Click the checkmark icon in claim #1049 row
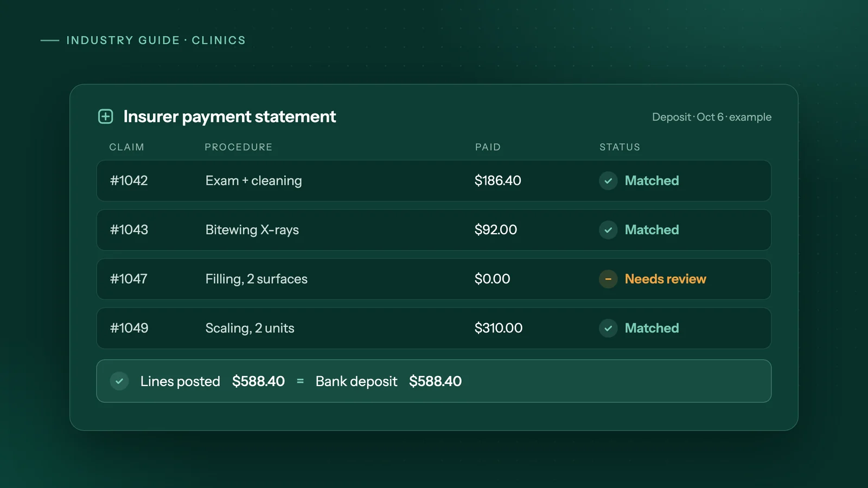This screenshot has width=868, height=488. [x=608, y=328]
